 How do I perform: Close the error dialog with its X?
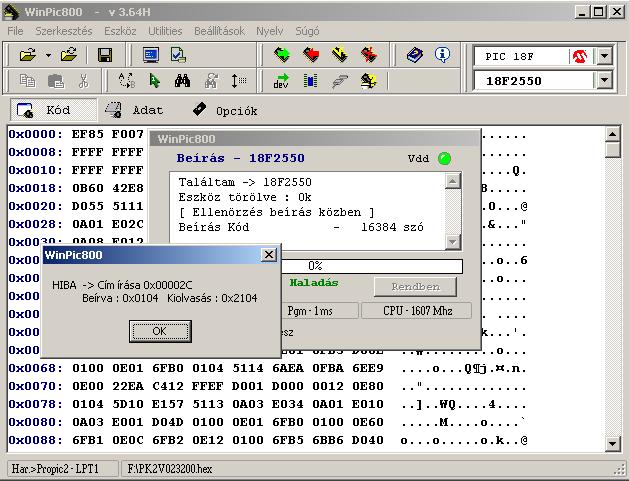[269, 254]
